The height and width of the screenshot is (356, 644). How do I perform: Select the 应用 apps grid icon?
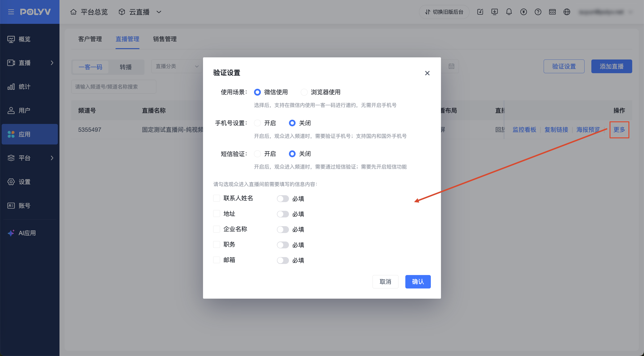11,134
